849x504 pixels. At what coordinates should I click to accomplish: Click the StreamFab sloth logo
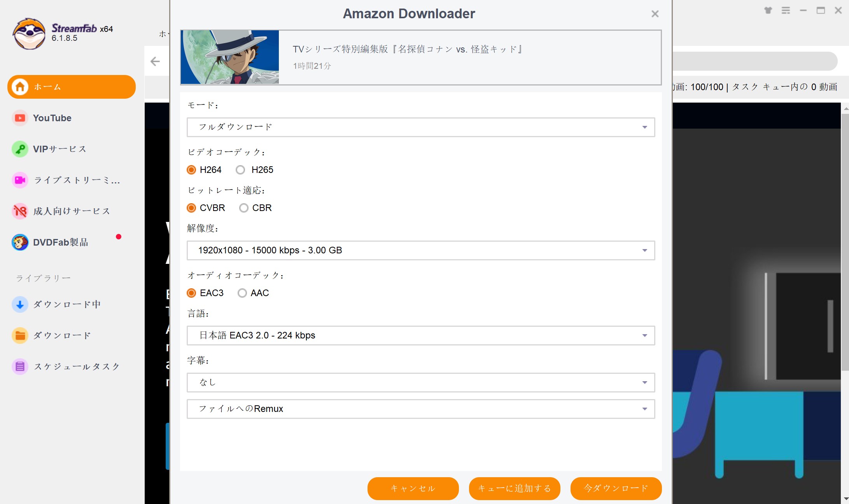pos(29,34)
